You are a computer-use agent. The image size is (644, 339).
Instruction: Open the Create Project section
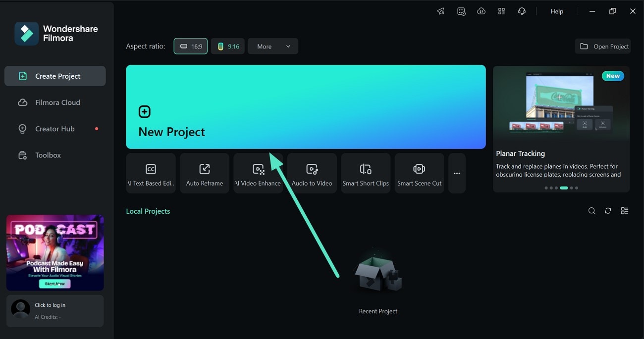55,76
